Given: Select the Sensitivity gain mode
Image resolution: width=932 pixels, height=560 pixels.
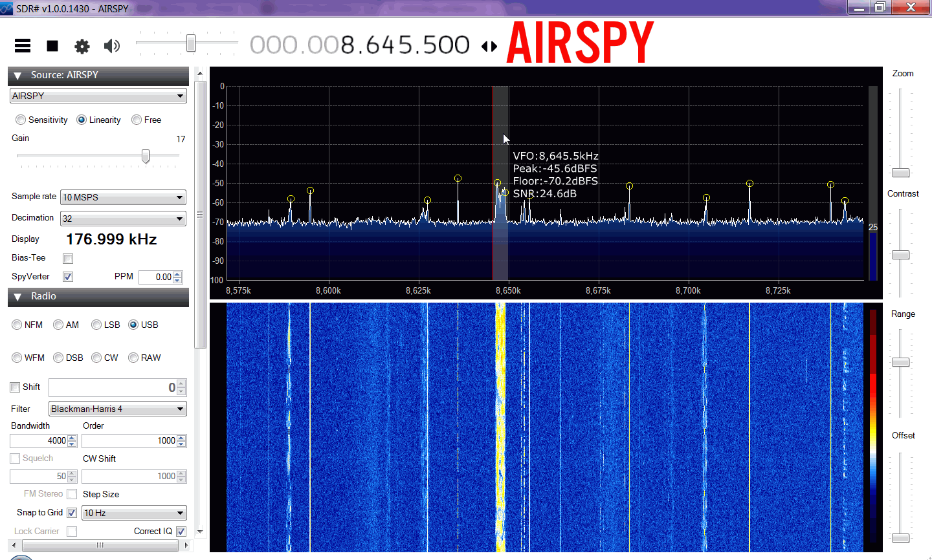Looking at the screenshot, I should pyautogui.click(x=21, y=120).
